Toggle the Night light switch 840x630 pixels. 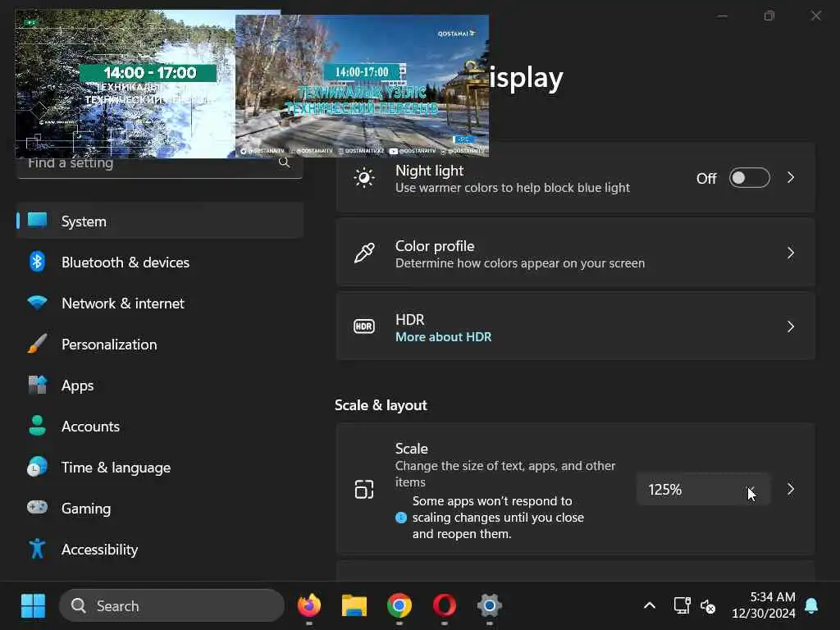pyautogui.click(x=750, y=178)
